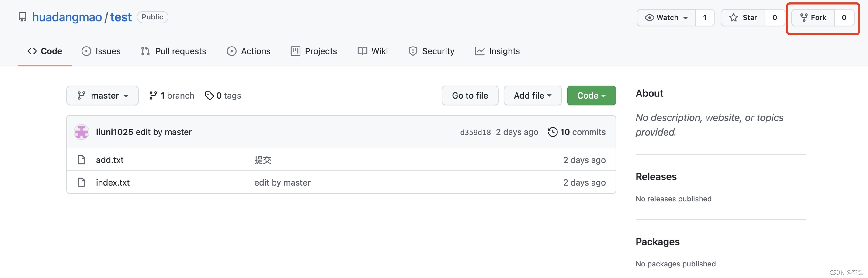Expand the green Code dropdown
Screen dimensions: 868x278
tap(591, 96)
